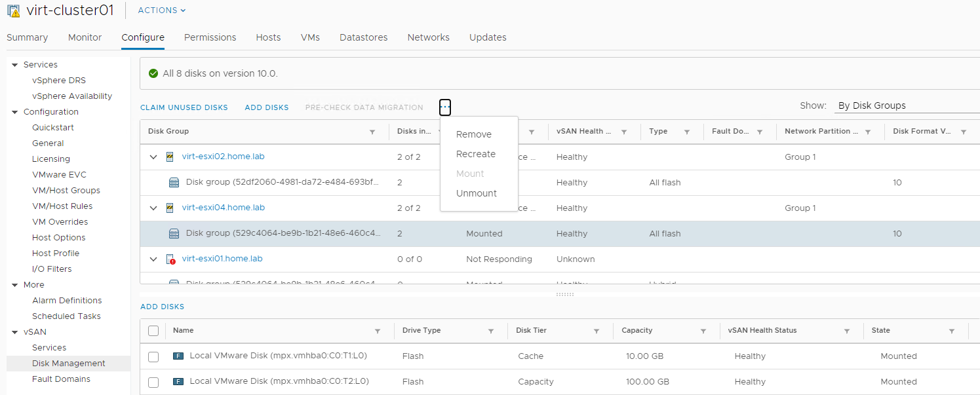Viewport: 980px width, 395px height.
Task: Click flash disk icon for mpx.vmhba0:C0:T2:L0
Action: point(178,382)
